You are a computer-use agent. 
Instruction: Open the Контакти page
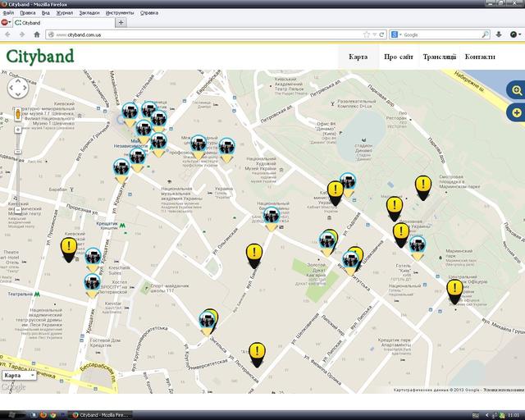point(480,57)
